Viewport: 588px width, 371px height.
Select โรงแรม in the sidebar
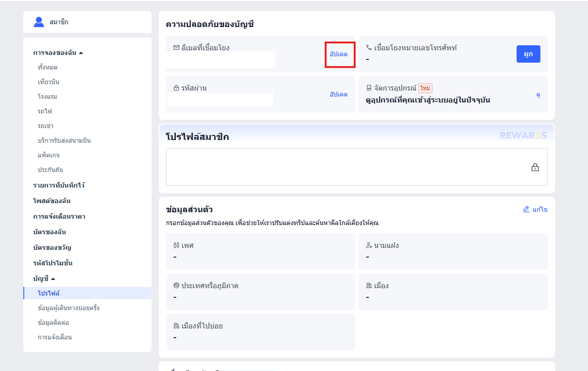(x=47, y=97)
